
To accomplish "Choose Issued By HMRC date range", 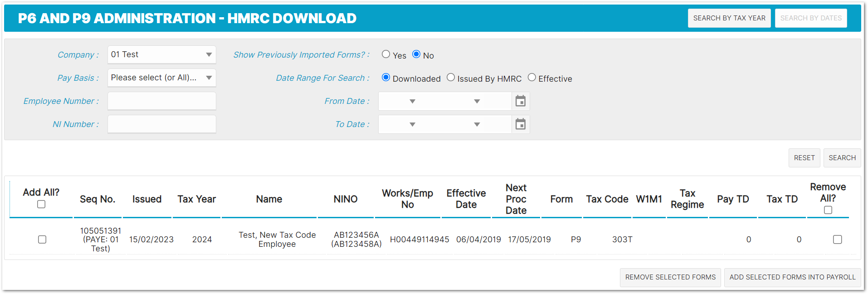I will (451, 78).
